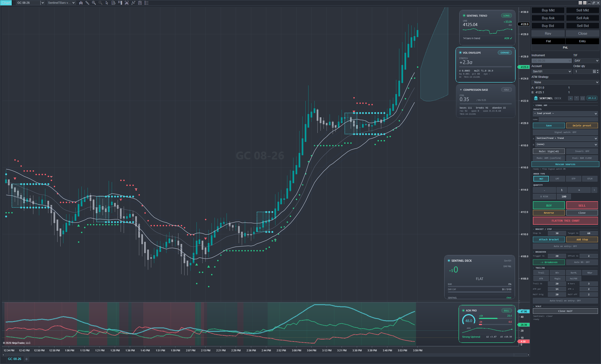Increase order qty with the up stepper
This screenshot has height=364, width=601.
597,70
